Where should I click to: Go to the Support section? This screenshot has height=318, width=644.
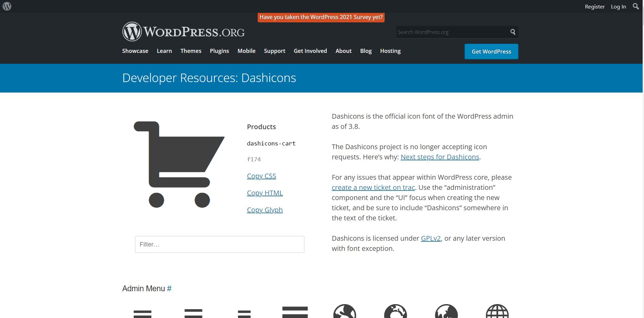click(x=274, y=51)
